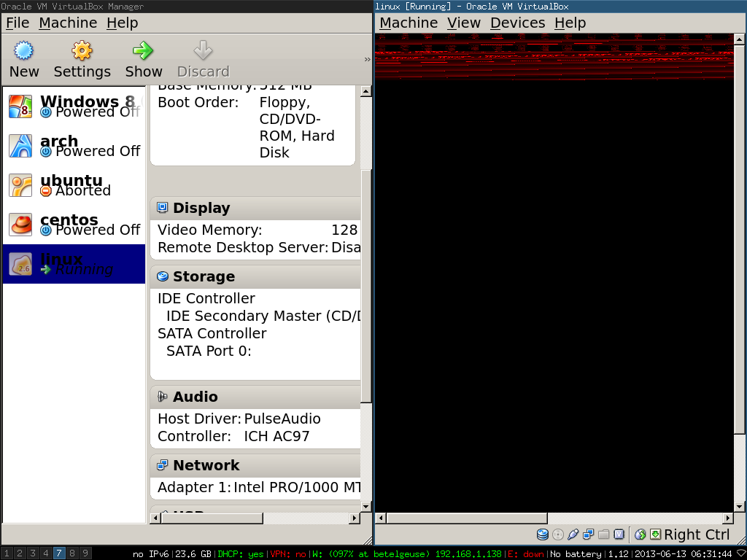Viewport: 747px width, 560px height.
Task: Click hard disk activity status icon
Action: [543, 534]
